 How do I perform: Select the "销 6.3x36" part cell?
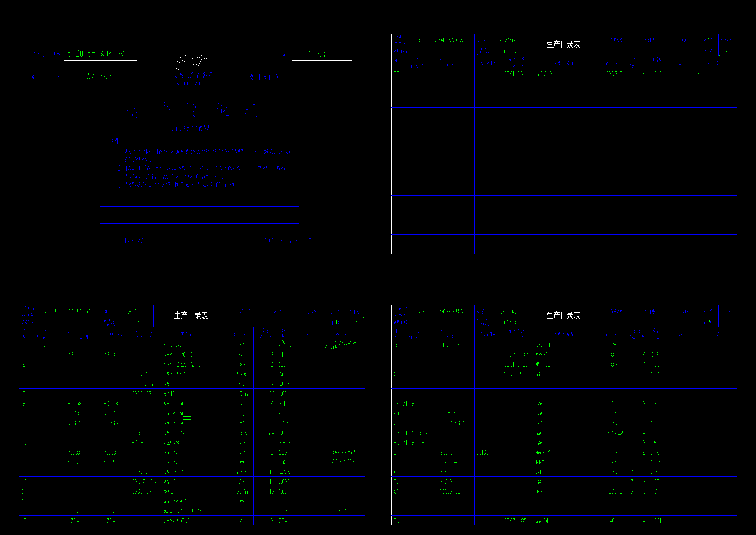tap(546, 74)
